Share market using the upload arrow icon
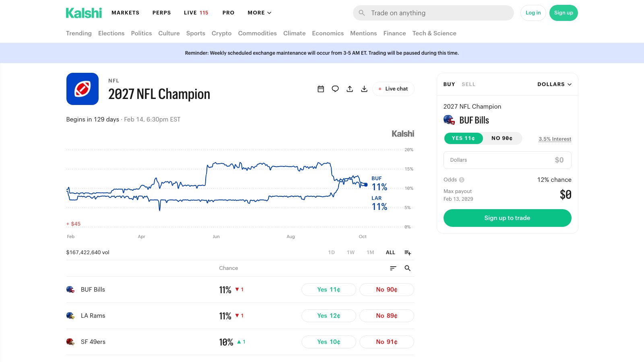This screenshot has height=362, width=644. click(350, 89)
